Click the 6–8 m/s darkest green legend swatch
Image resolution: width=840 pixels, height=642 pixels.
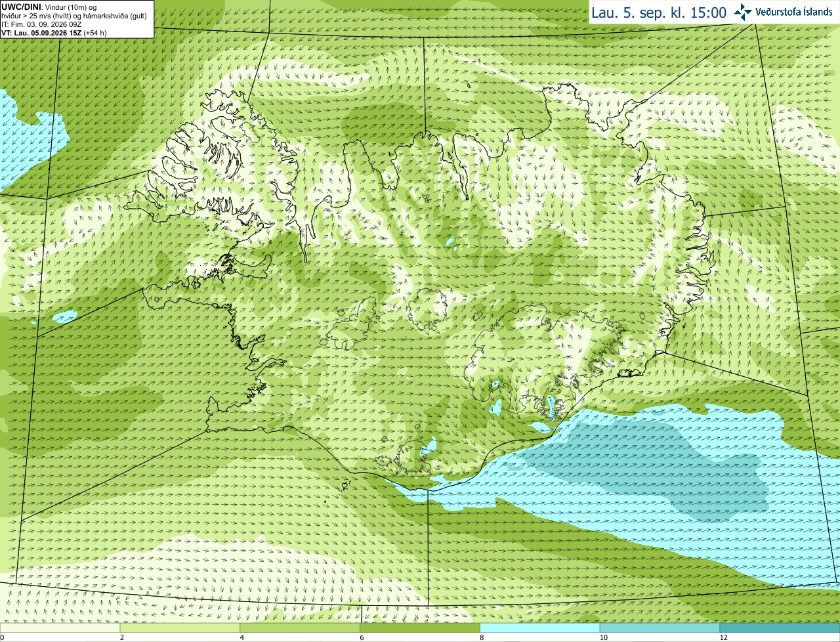[x=420, y=628]
